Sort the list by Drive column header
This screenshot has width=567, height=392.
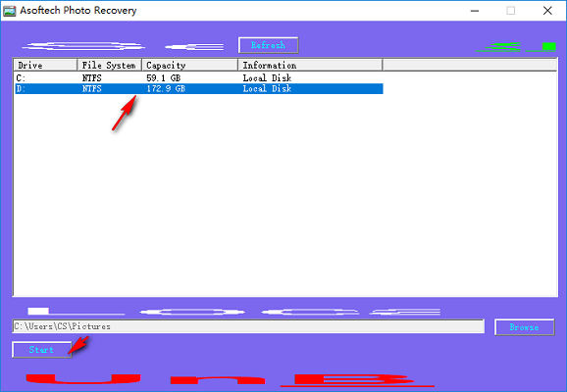pos(45,65)
